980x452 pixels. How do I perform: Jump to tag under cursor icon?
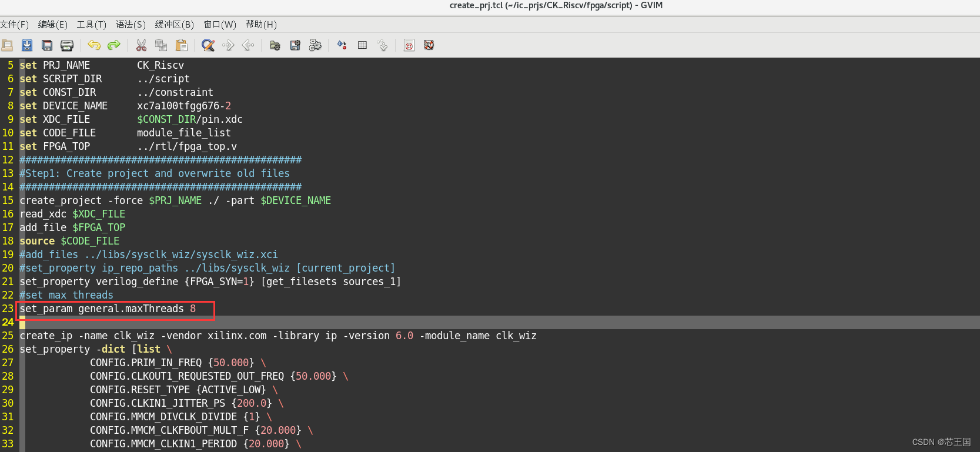382,45
